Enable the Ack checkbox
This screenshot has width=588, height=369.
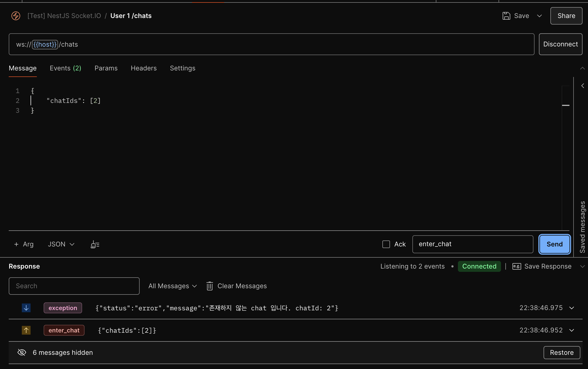pos(386,244)
